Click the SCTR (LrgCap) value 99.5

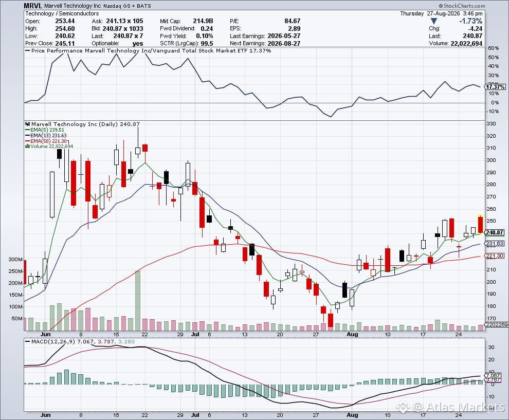207,44
